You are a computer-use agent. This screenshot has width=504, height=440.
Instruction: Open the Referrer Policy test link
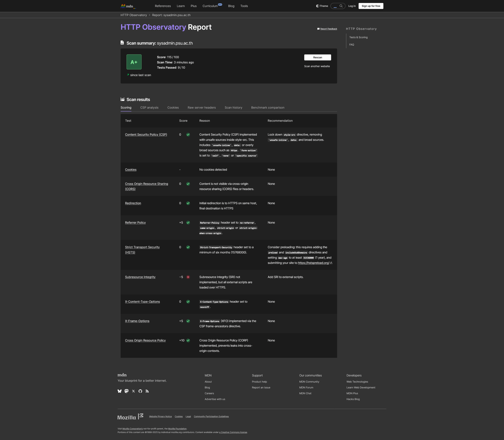click(135, 223)
